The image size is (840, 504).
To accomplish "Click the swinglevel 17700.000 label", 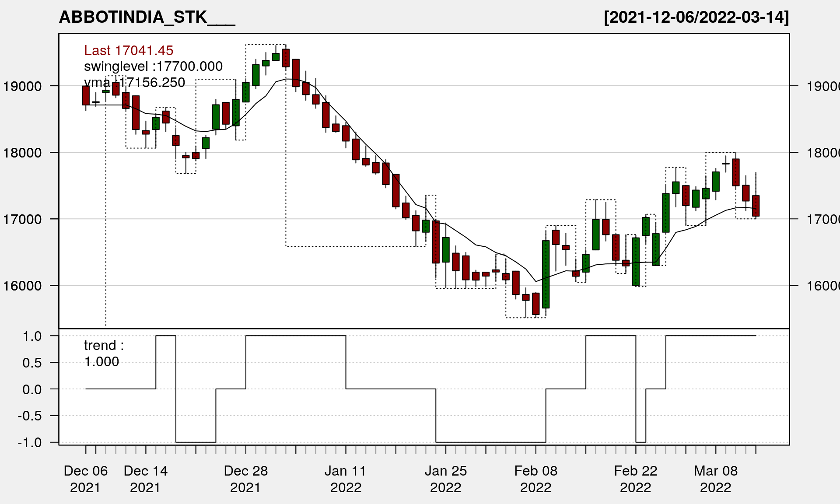I will [153, 66].
